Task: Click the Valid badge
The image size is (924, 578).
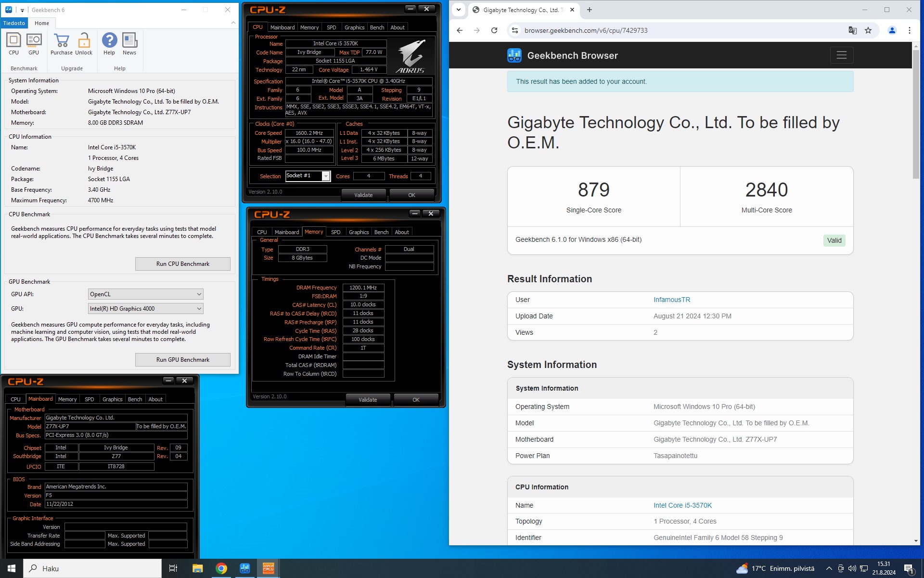Action: point(834,240)
